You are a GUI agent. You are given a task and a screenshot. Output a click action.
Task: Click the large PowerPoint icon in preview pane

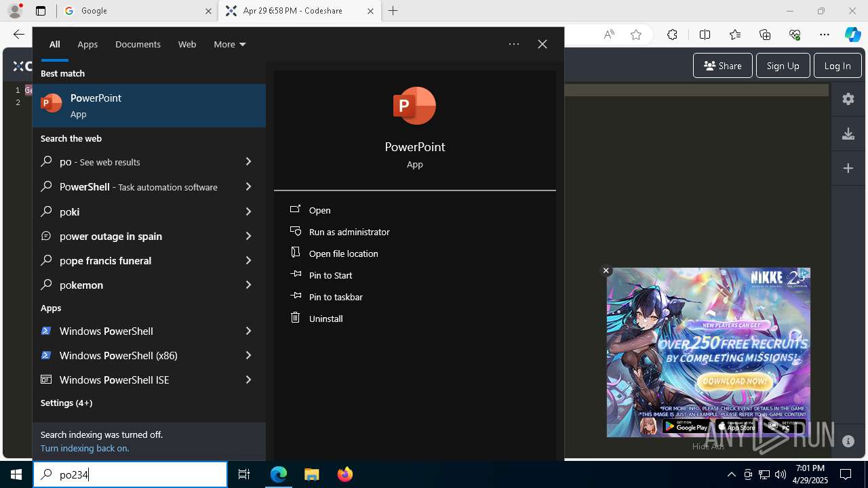pos(414,106)
